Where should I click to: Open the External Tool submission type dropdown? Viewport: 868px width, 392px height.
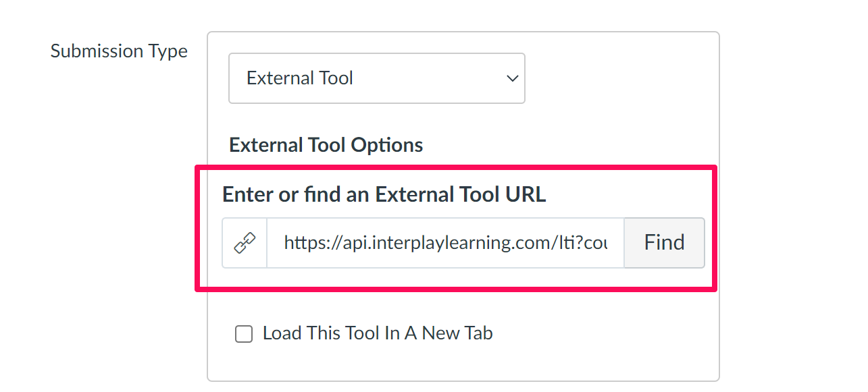pyautogui.click(x=377, y=78)
